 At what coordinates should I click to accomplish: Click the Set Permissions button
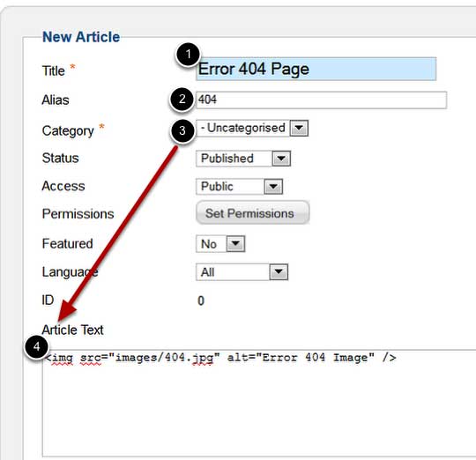pyautogui.click(x=253, y=213)
